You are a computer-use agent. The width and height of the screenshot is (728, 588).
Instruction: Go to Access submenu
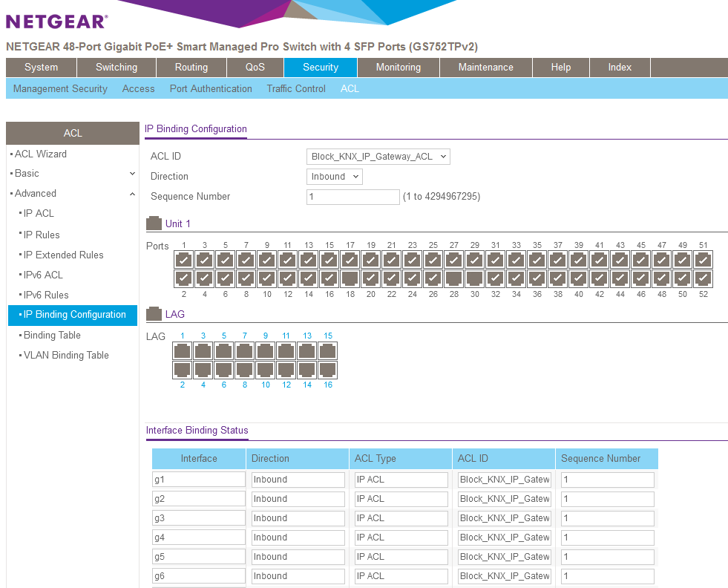coord(138,88)
